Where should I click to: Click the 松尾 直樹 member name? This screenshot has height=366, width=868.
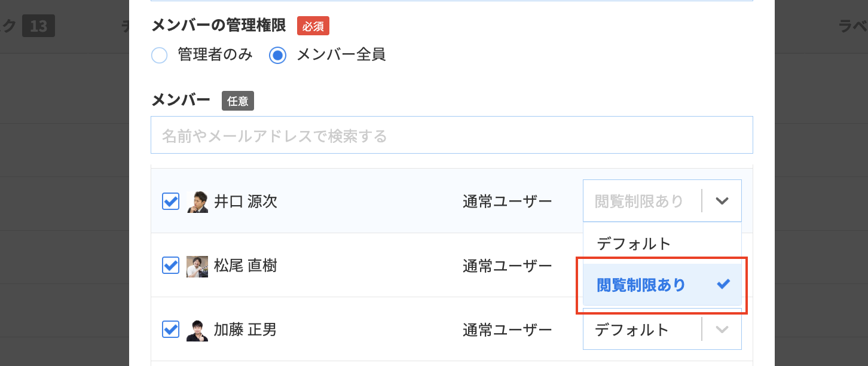[x=246, y=266]
